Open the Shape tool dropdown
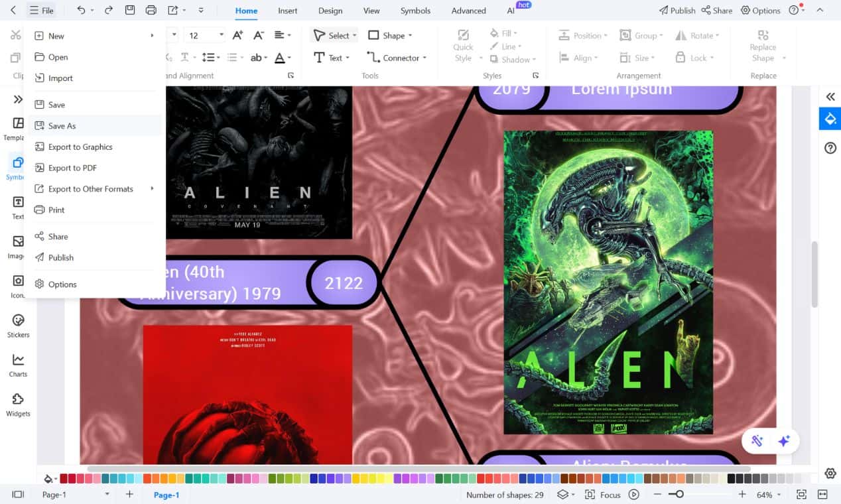Image resolution: width=841 pixels, height=504 pixels. point(410,36)
